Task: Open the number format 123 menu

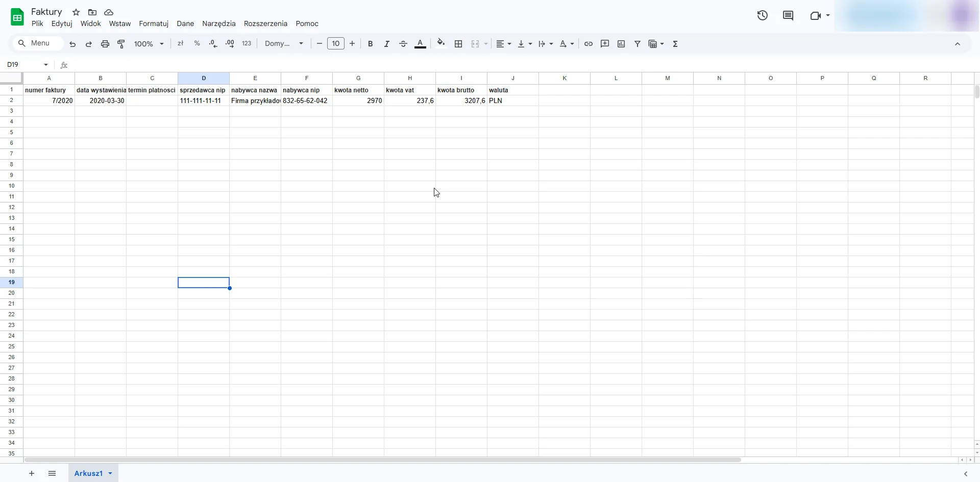Action: pos(247,44)
